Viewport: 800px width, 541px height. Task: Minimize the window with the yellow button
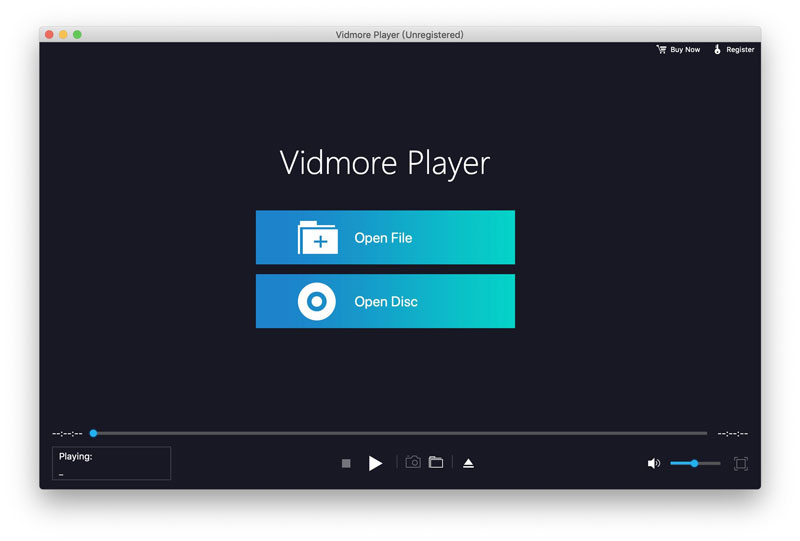(x=63, y=35)
